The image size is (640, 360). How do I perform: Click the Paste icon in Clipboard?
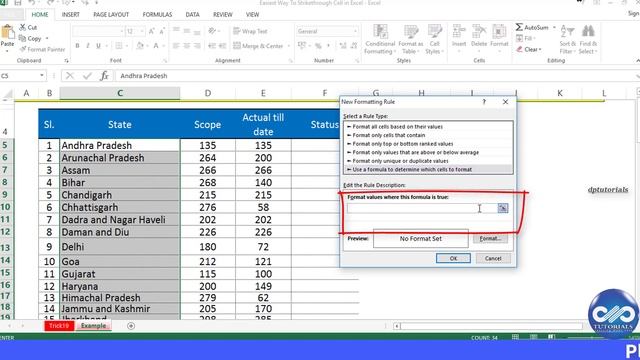tap(7, 32)
